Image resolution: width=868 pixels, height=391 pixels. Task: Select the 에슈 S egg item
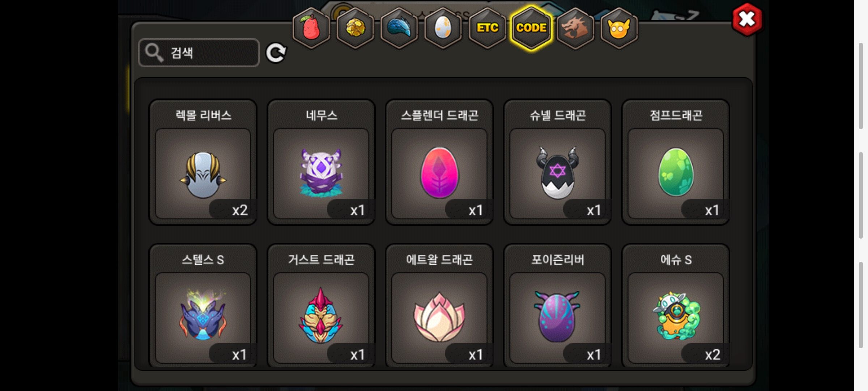pos(676,306)
